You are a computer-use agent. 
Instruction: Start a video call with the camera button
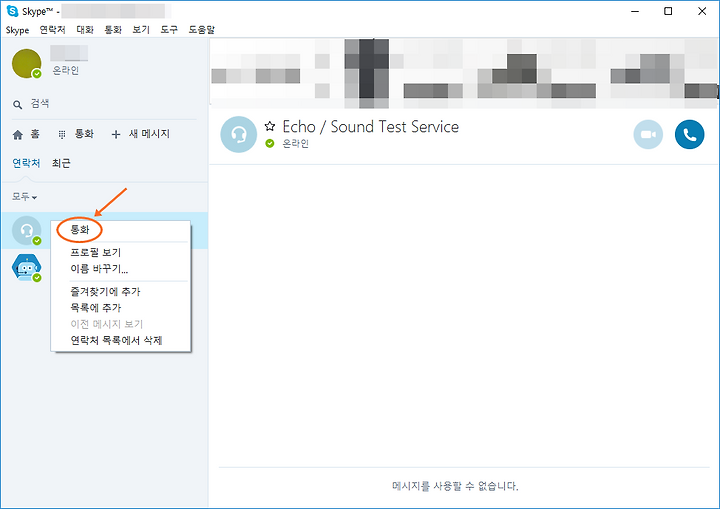pos(648,135)
